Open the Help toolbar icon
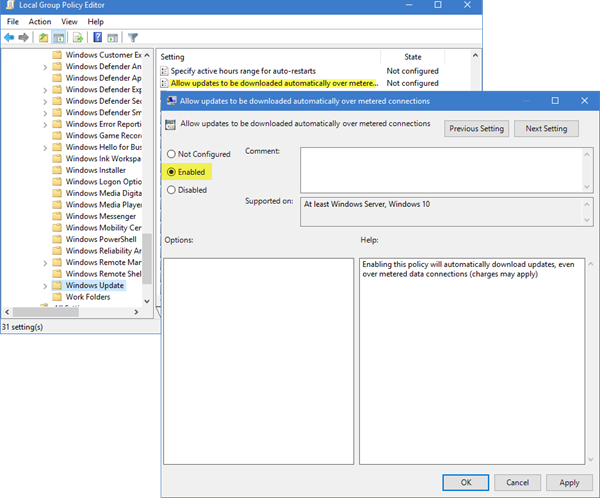 [x=98, y=37]
